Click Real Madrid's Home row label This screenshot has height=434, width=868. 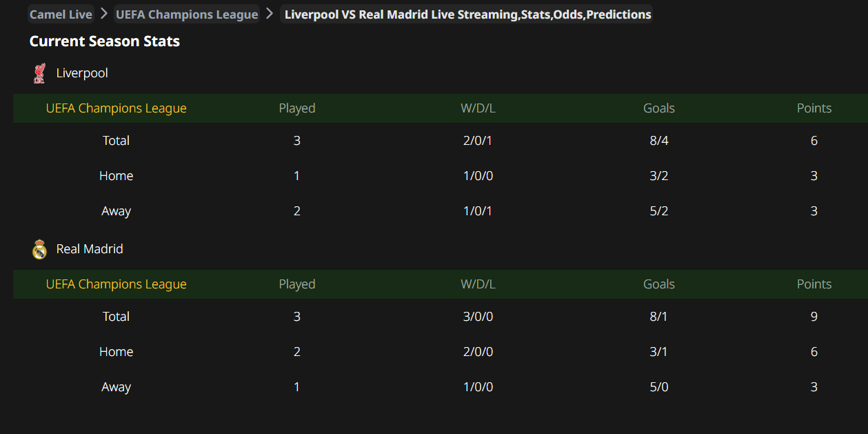pyautogui.click(x=116, y=352)
